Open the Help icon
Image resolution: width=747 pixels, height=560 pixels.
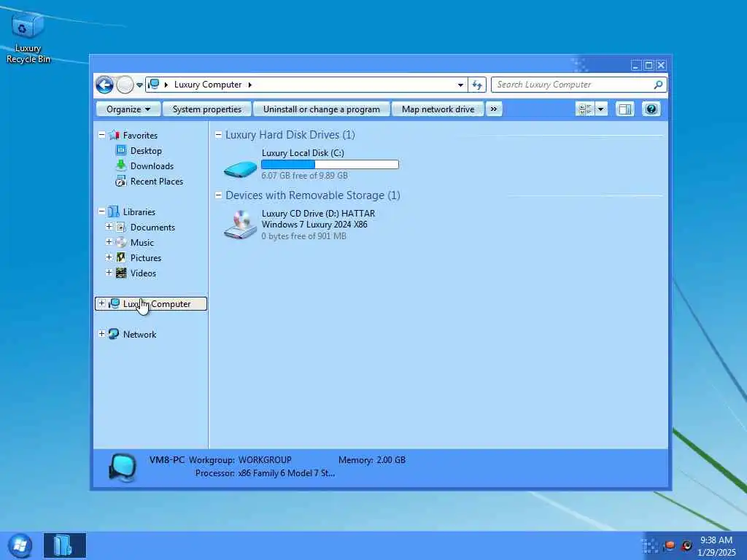click(651, 109)
